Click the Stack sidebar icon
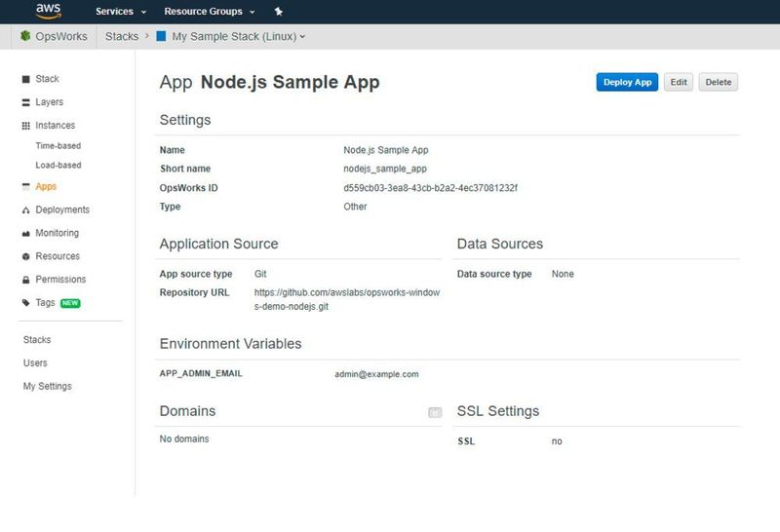Image resolution: width=780 pixels, height=532 pixels. [26, 79]
